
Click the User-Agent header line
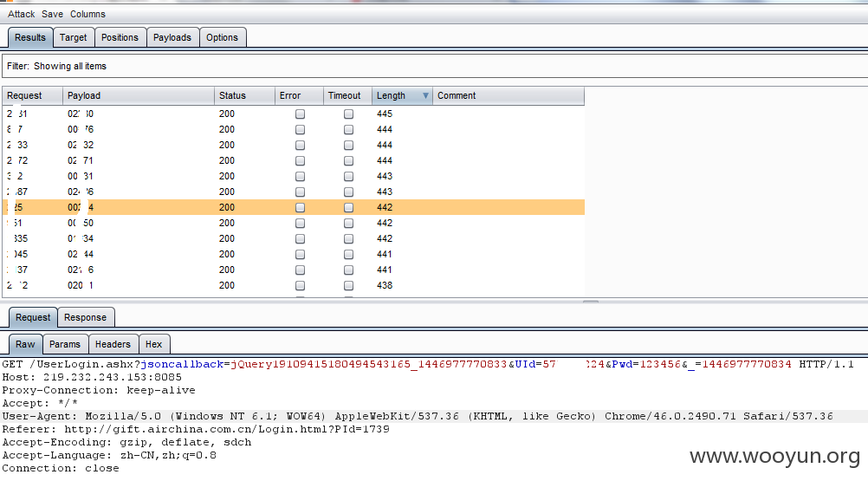pyautogui.click(x=418, y=416)
